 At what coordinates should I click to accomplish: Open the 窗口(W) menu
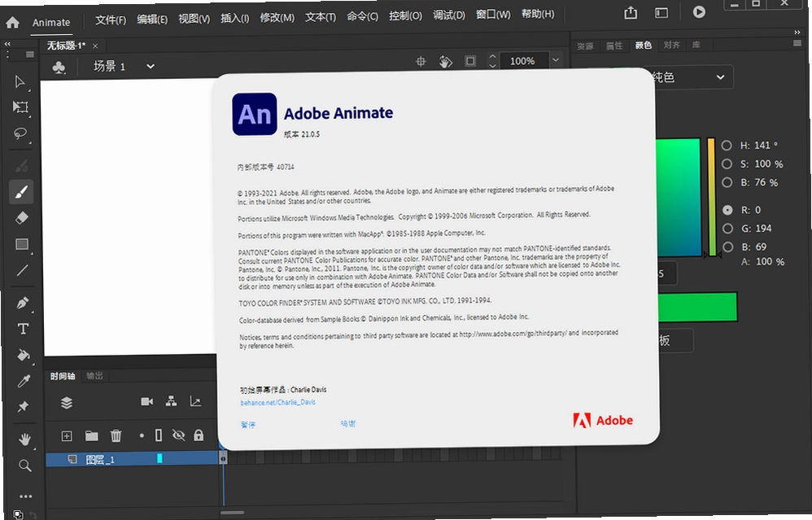[x=493, y=15]
